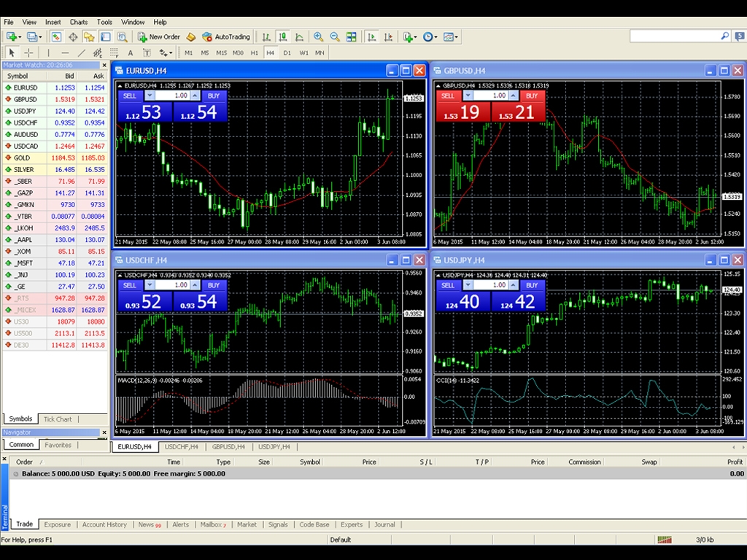Open the chart templates dropdown
This screenshot has width=747, height=560.
click(x=450, y=36)
